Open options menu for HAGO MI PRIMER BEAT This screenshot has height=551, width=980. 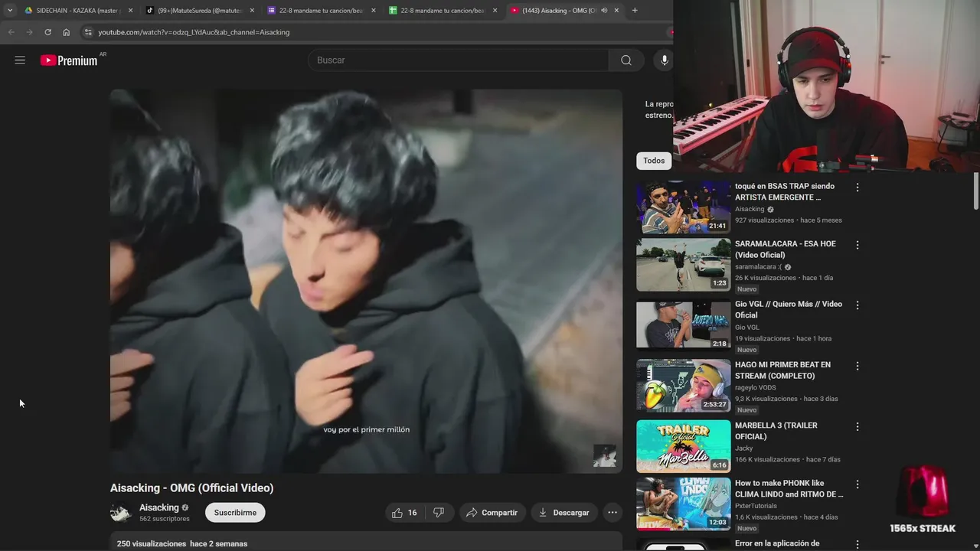click(x=857, y=366)
